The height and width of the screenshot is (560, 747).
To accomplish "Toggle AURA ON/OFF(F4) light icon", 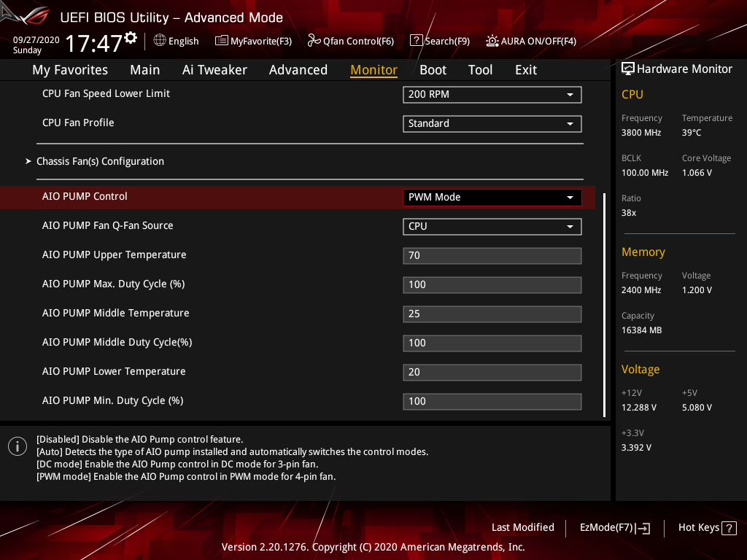I will pos(492,41).
